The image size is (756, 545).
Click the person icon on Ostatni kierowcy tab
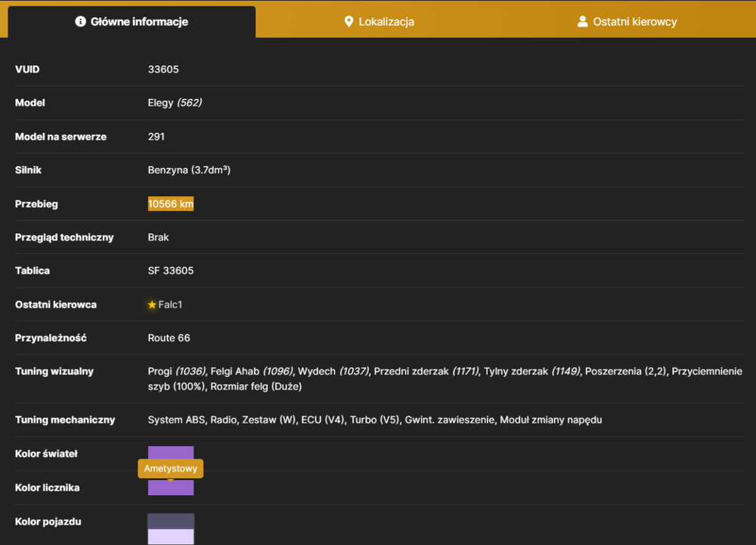coord(582,22)
